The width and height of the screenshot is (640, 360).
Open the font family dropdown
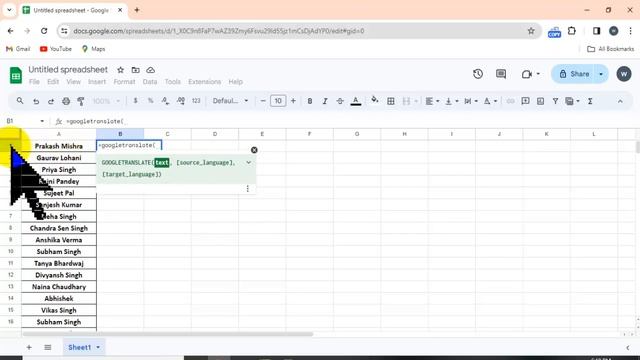(230, 101)
